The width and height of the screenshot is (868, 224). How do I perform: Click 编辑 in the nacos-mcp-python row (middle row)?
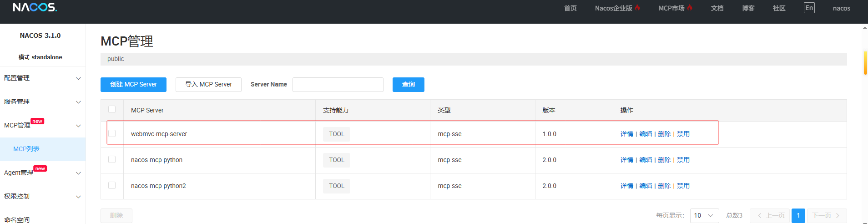tap(646, 160)
